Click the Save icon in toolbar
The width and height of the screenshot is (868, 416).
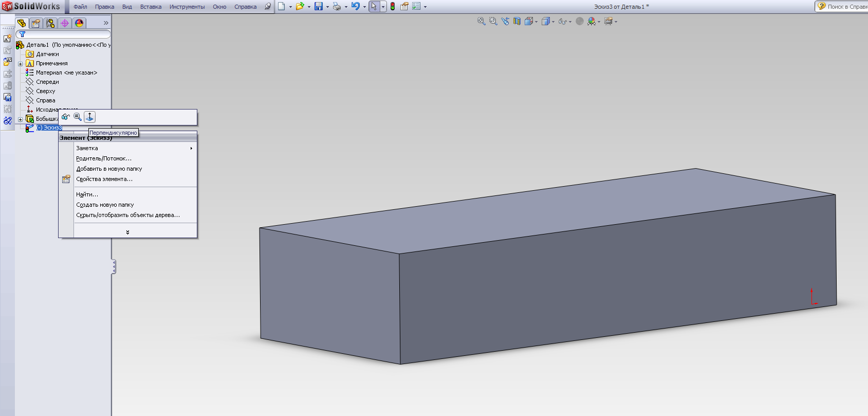[319, 7]
